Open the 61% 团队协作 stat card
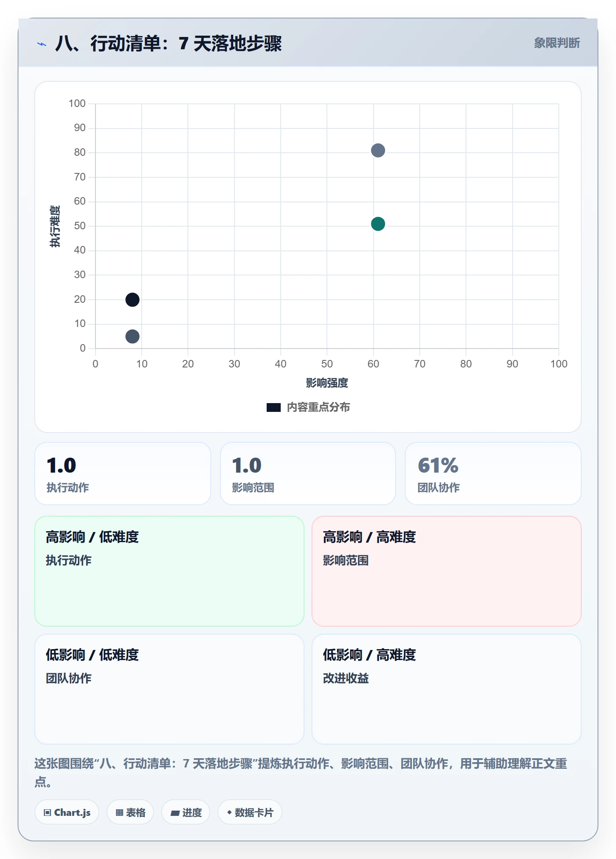Image resolution: width=616 pixels, height=859 pixels. click(x=493, y=474)
